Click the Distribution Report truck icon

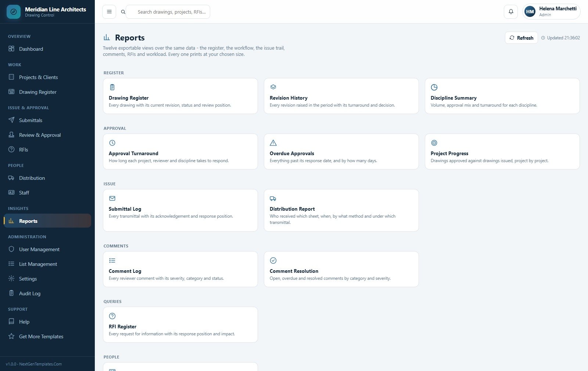[x=273, y=198]
